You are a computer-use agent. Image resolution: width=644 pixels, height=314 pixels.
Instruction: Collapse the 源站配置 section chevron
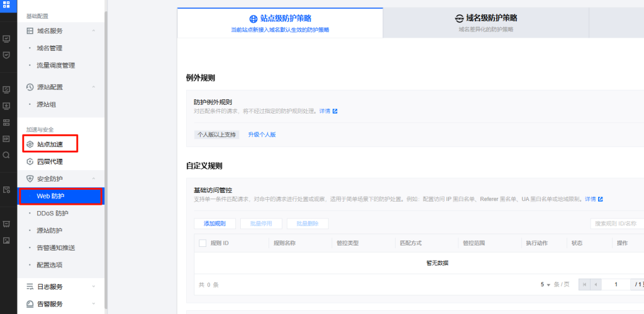point(94,87)
